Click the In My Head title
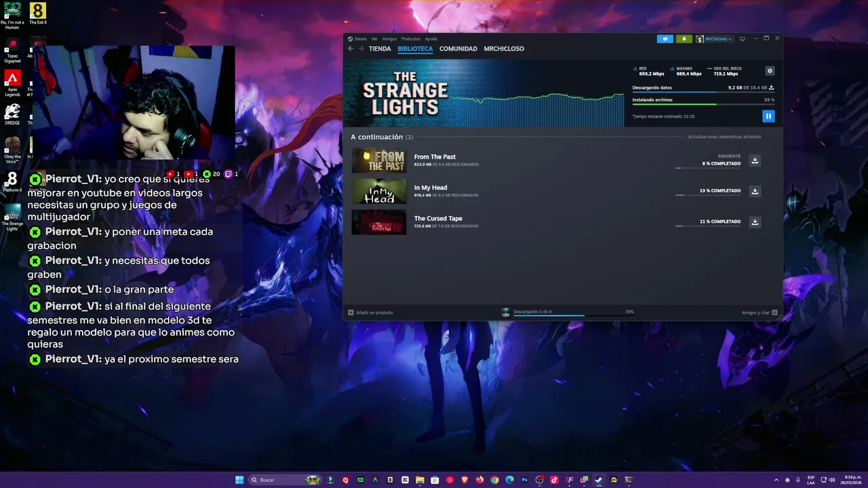The image size is (868, 488). tap(431, 188)
